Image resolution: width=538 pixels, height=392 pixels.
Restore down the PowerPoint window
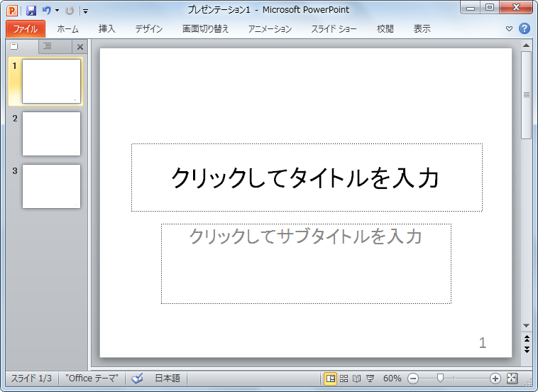(x=490, y=8)
